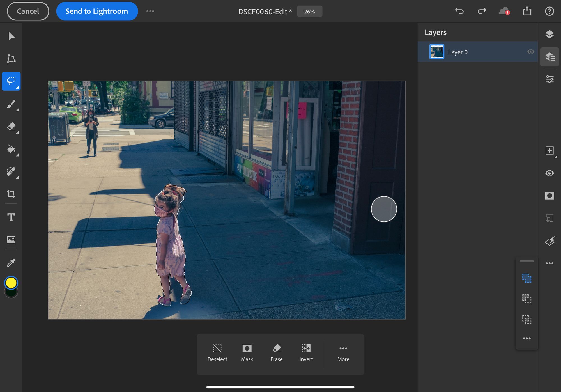
Task: Open the dark background color swatch
Action: pos(11,294)
